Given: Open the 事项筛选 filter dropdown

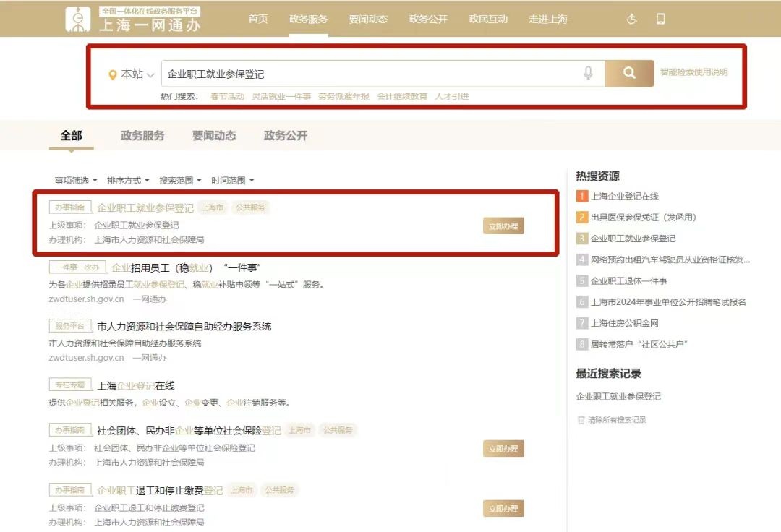Looking at the screenshot, I should click(75, 181).
